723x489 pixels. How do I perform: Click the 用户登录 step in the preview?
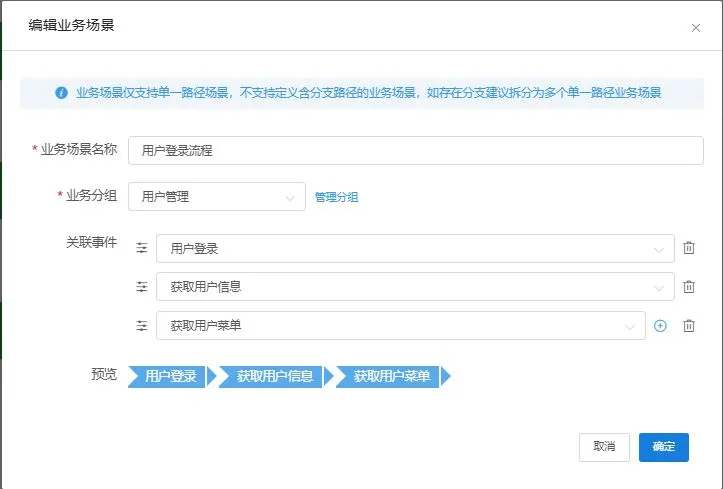click(171, 376)
